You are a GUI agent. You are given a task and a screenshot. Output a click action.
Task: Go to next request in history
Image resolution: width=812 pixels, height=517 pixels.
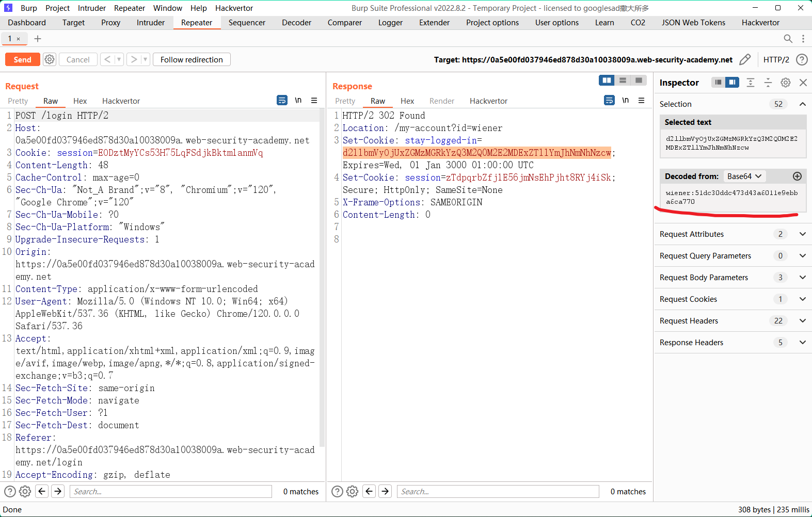pos(134,59)
